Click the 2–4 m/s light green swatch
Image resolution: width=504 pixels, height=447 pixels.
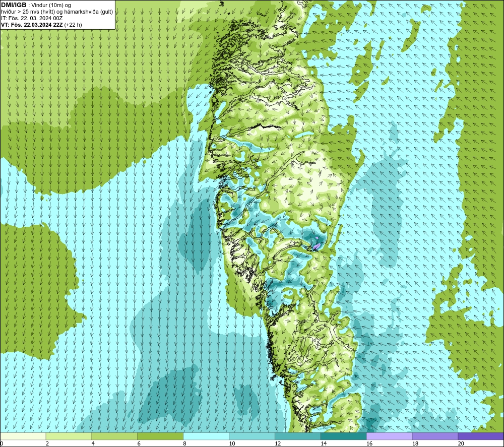coord(69,436)
